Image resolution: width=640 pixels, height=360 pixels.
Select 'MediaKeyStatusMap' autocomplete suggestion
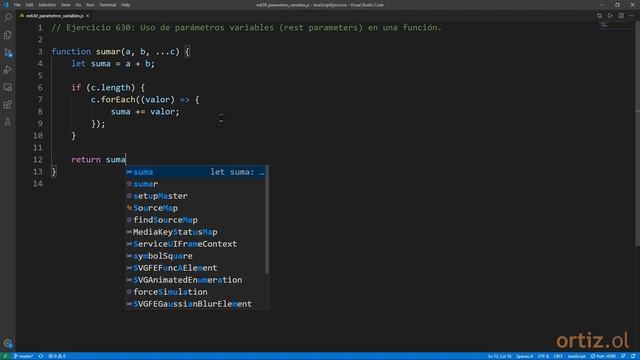[196, 232]
